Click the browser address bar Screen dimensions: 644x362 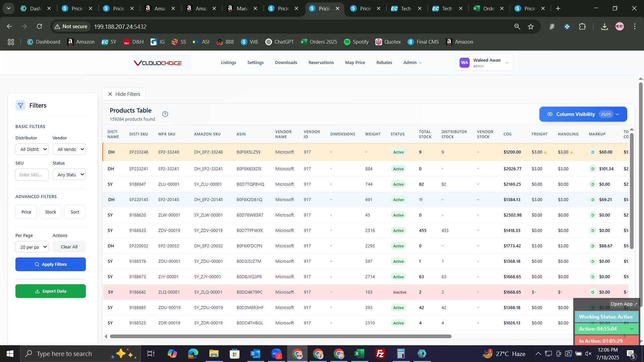[x=295, y=26]
